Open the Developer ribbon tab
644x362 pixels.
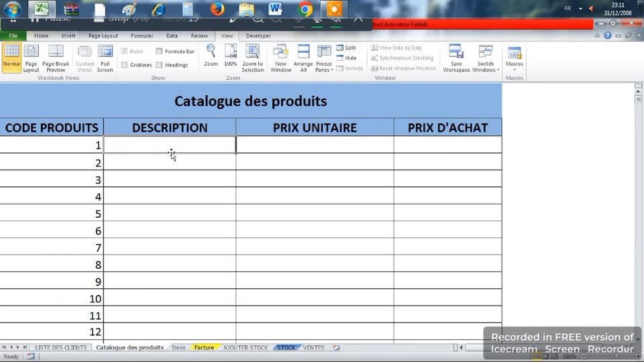click(x=258, y=36)
